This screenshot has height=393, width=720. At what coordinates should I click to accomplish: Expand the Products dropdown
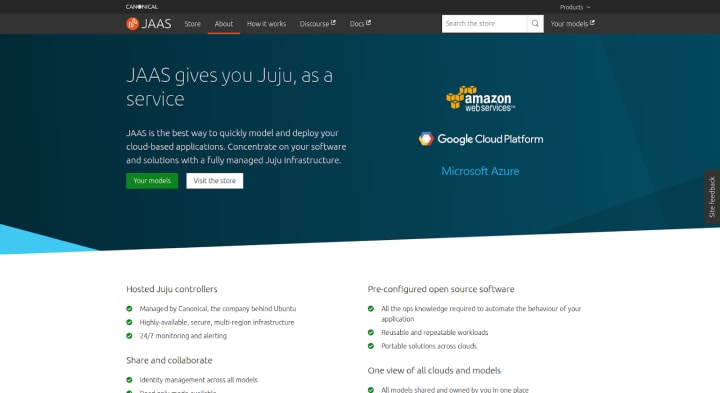pyautogui.click(x=575, y=7)
